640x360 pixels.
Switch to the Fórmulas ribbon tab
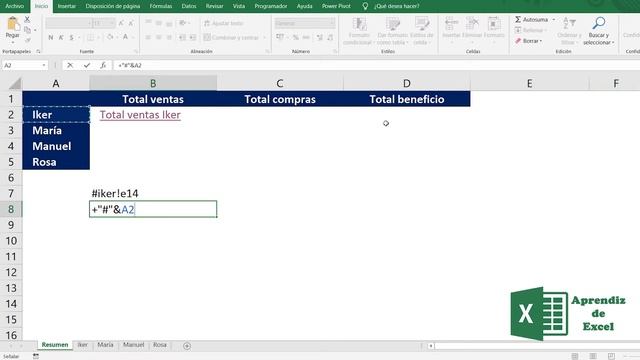(161, 6)
